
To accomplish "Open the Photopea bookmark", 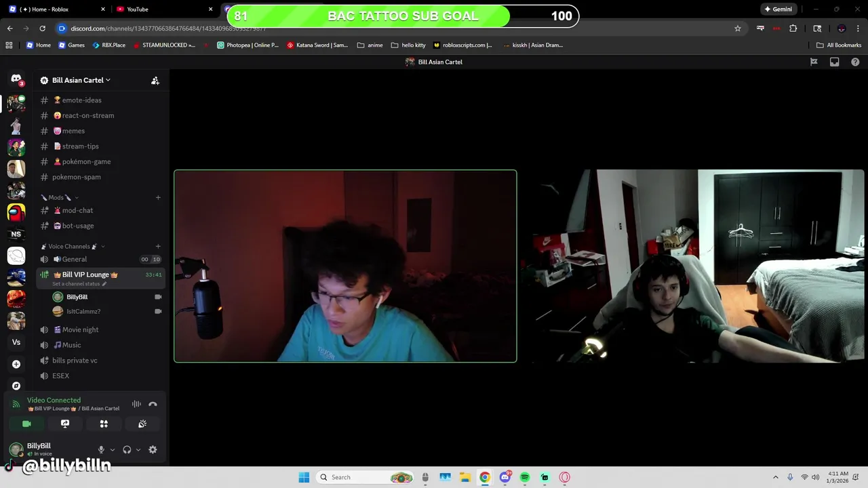I will tap(248, 45).
